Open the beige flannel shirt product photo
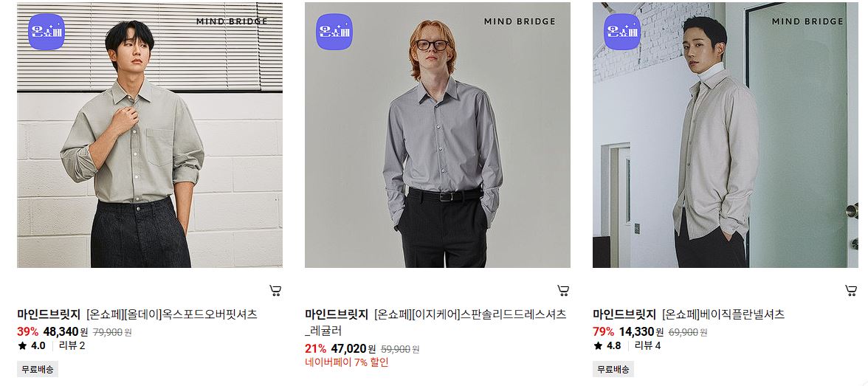This screenshot has width=868, height=386. pyautogui.click(x=725, y=135)
